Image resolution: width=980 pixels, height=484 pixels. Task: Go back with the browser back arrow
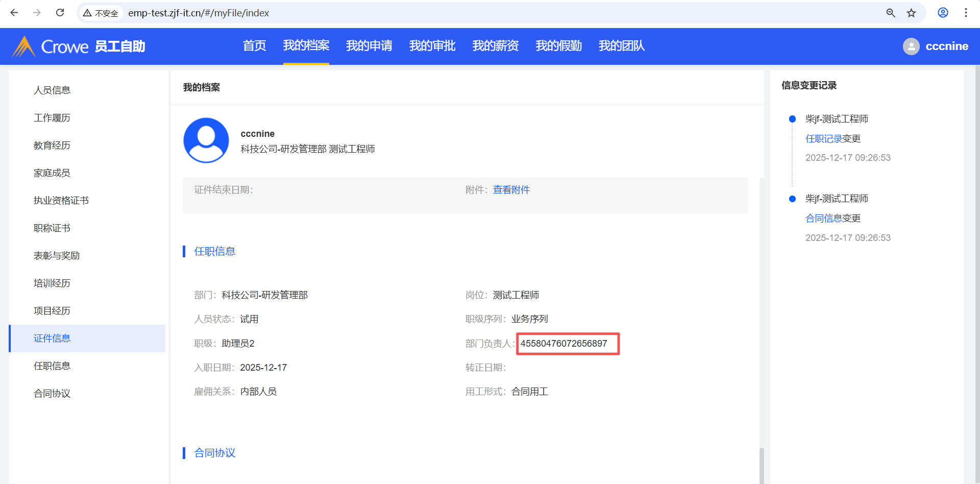click(x=14, y=13)
